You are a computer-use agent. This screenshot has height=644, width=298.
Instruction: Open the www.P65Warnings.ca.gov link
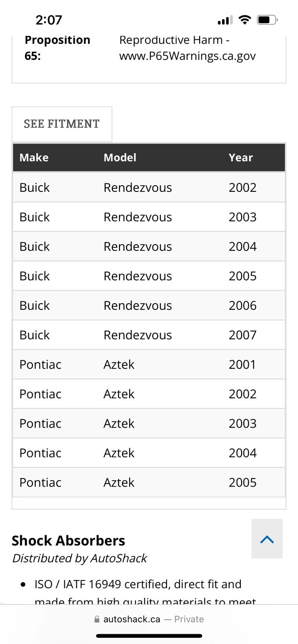tap(187, 56)
